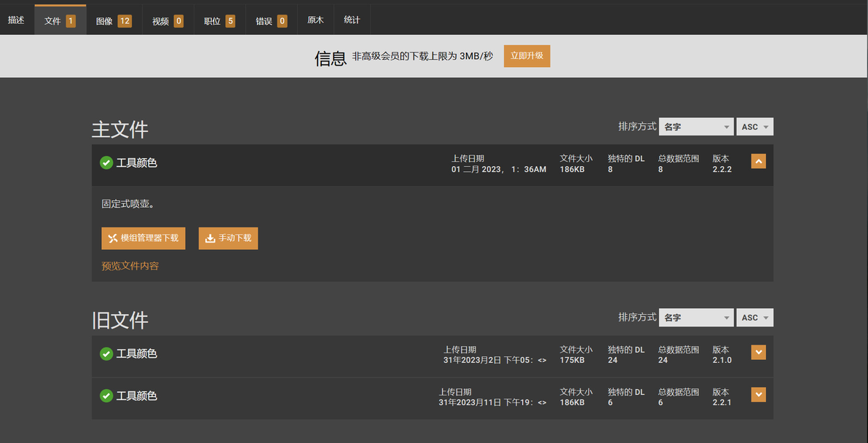Click wrench icon on 模组管理器下载 button
This screenshot has height=443, width=868.
pyautogui.click(x=113, y=238)
